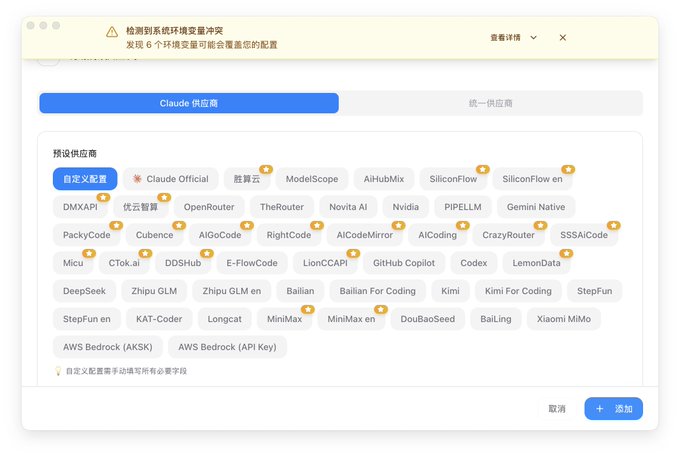Click the star badge on SiliconFlow en

[568, 169]
